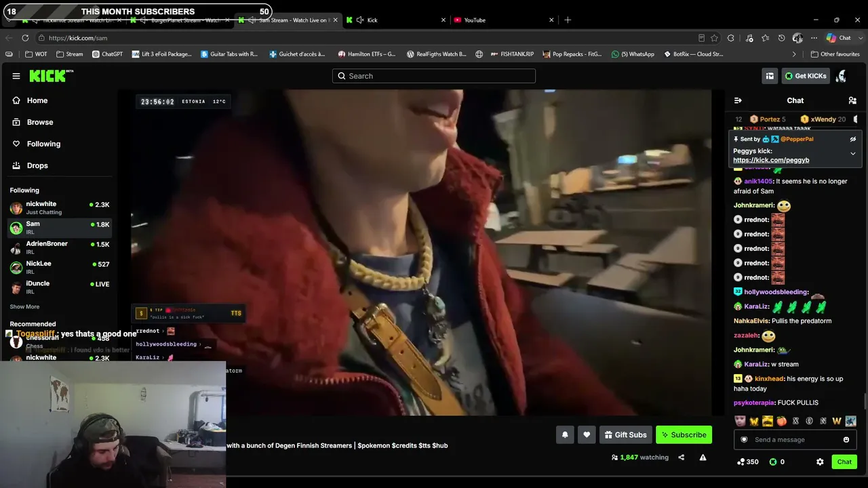Screen dimensions: 868x488
Task: Open the dashboard icon beside Get KICKs
Action: pos(770,76)
